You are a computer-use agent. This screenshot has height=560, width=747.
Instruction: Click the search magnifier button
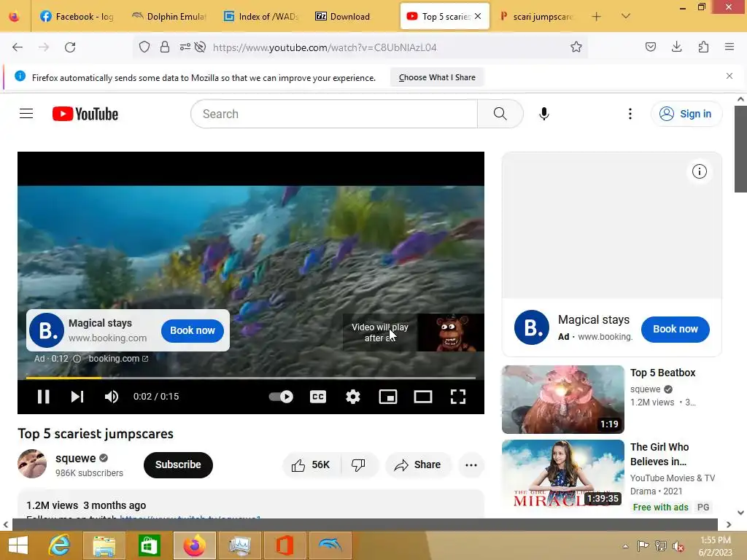click(x=500, y=114)
